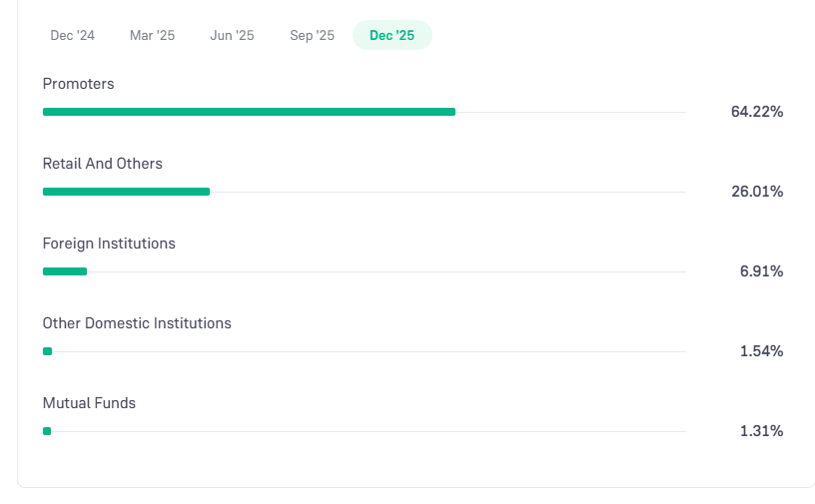Click the Mutual Funds progress bar
The width and height of the screenshot is (815, 504).
[x=47, y=431]
